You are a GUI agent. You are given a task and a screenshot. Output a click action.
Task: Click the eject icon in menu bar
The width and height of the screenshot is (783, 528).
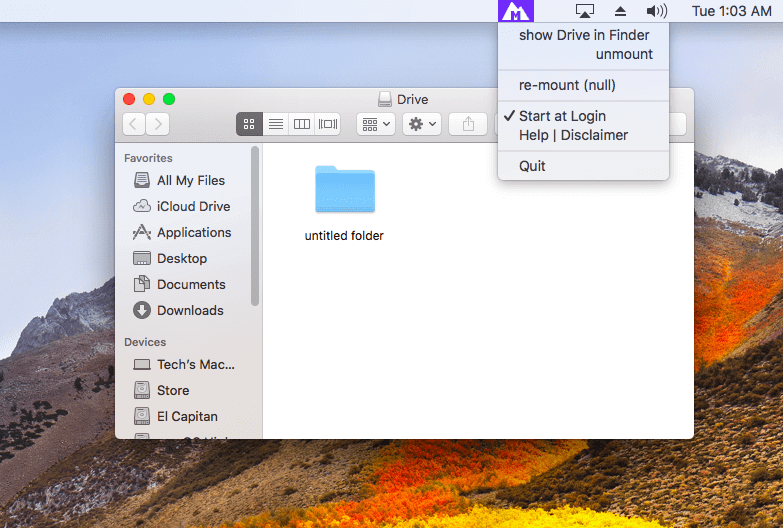620,12
